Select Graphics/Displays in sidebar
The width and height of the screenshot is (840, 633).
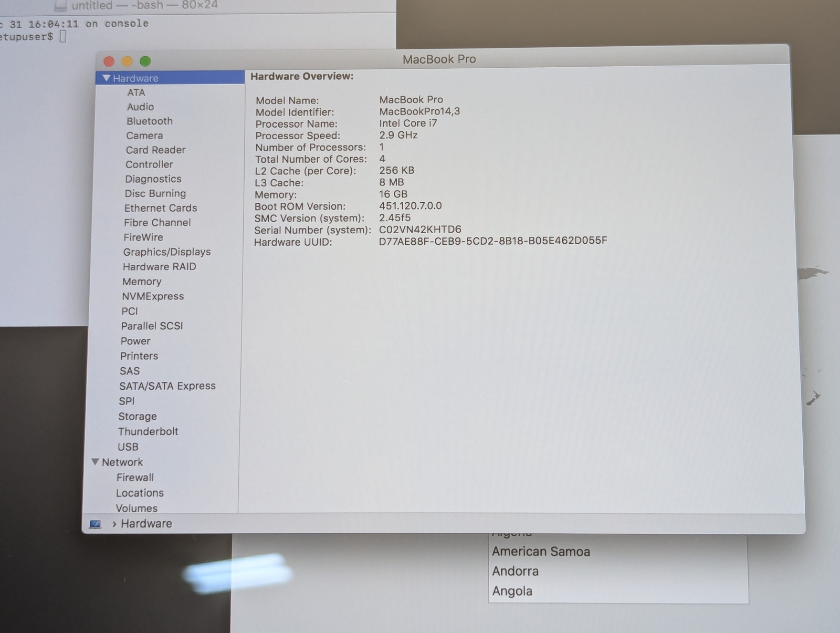coord(167,252)
